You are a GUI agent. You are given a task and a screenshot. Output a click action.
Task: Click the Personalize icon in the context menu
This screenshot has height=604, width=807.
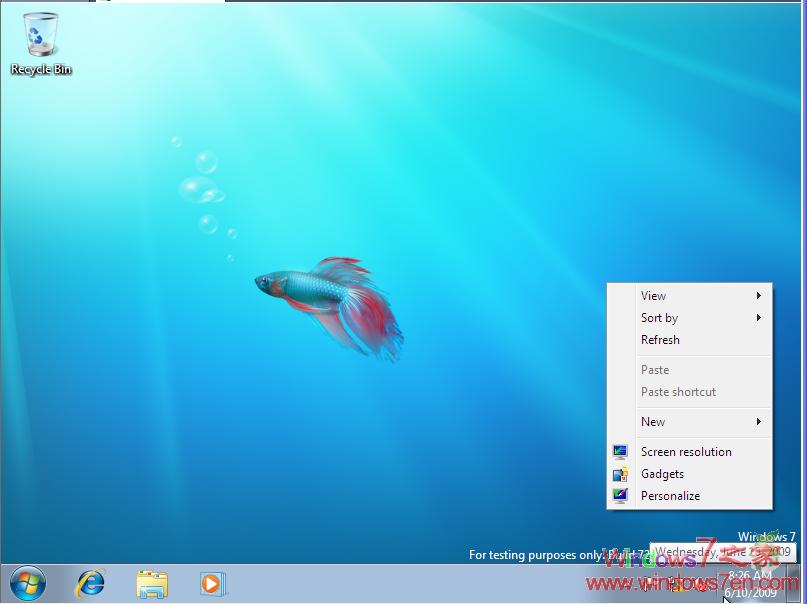click(622, 496)
